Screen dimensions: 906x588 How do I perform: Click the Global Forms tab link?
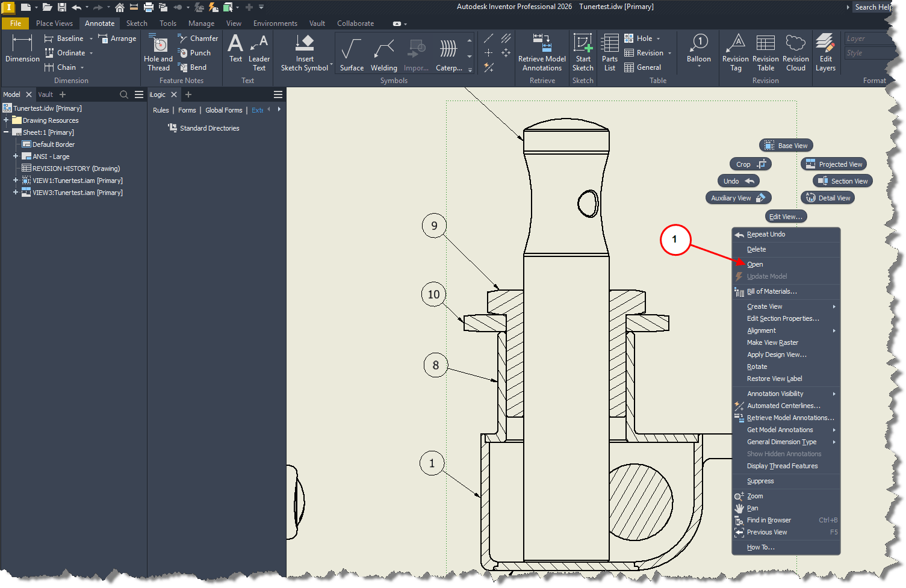(223, 110)
